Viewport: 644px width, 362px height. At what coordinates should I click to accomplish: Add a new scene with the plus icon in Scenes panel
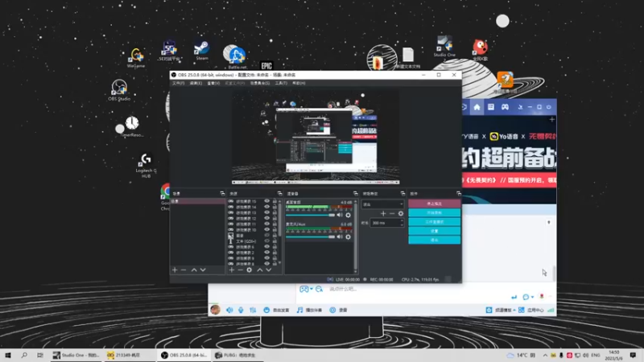(175, 269)
